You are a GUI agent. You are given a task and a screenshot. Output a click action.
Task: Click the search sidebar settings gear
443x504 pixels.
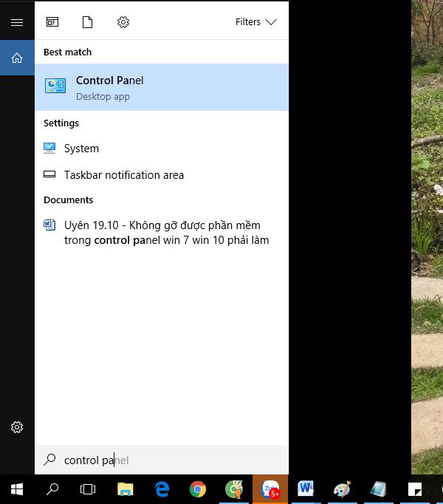click(x=17, y=427)
